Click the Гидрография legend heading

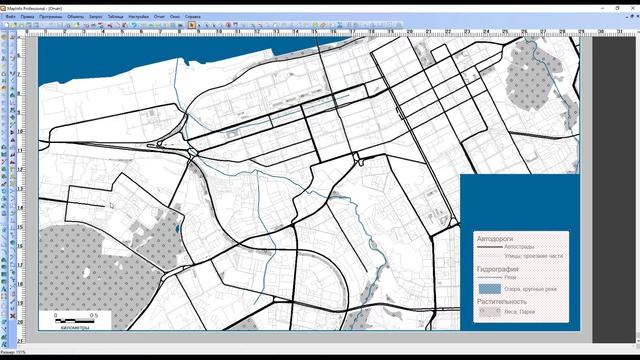click(x=498, y=269)
